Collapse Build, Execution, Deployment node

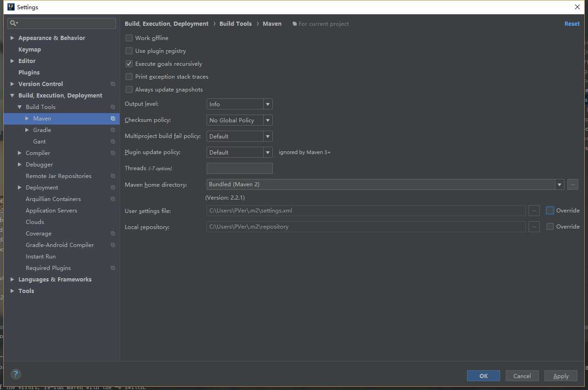(x=12, y=95)
